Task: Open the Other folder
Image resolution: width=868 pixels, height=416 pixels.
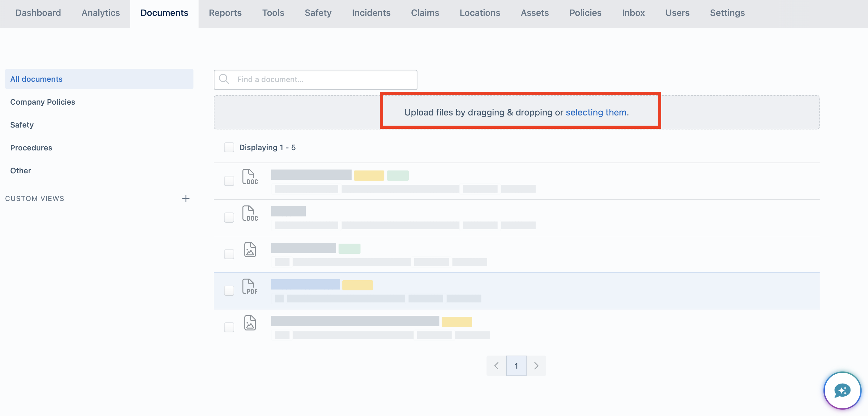Action: 99,170
